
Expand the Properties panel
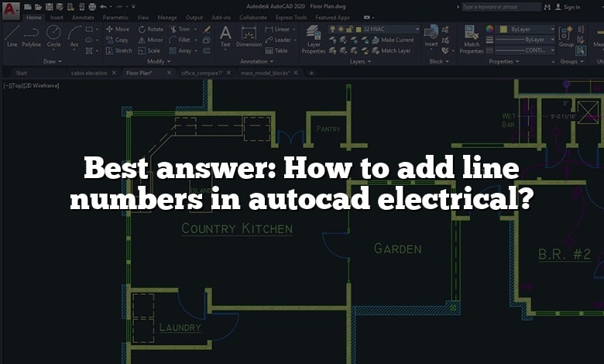(504, 61)
